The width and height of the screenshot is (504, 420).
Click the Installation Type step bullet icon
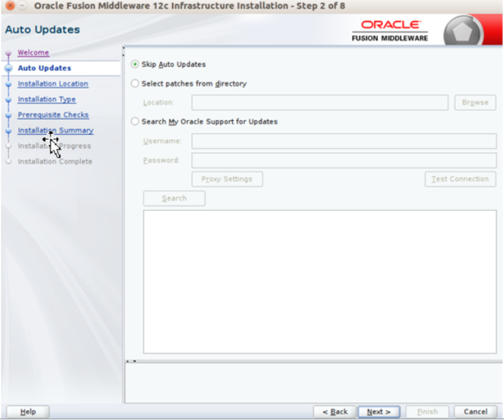point(8,99)
